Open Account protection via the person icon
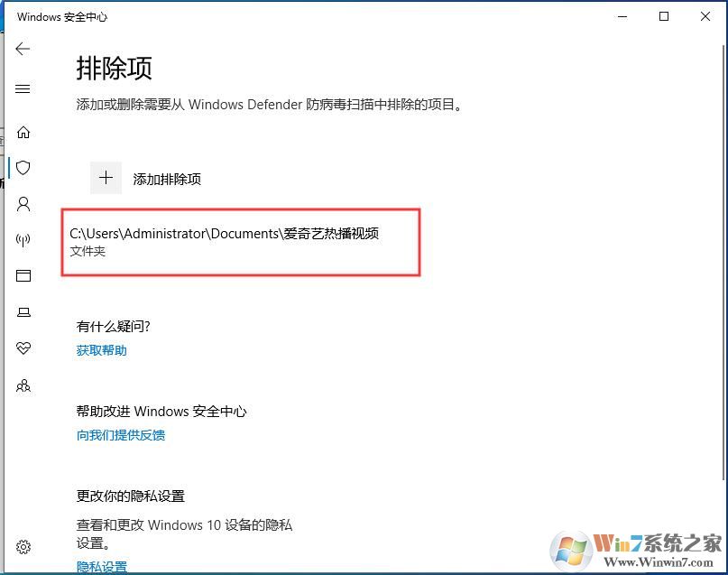The width and height of the screenshot is (728, 575). [23, 204]
